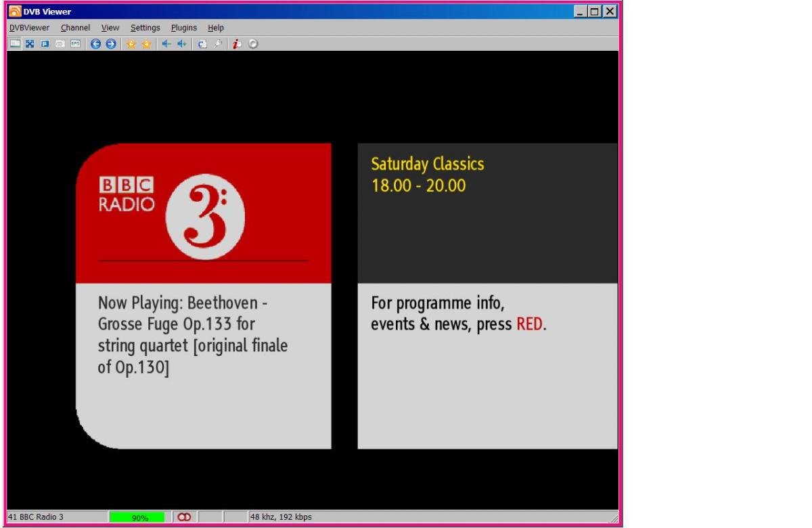Click the first yellow star favourites icon
Image resolution: width=812 pixels, height=528 pixels.
[x=131, y=44]
